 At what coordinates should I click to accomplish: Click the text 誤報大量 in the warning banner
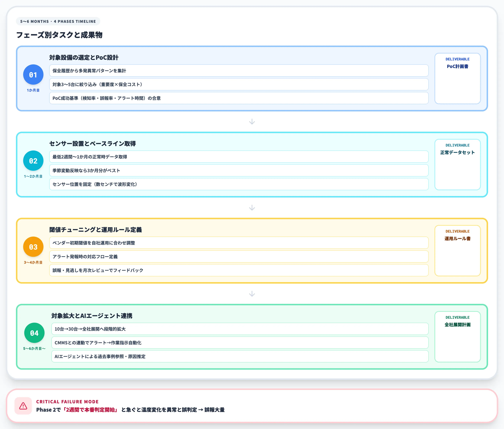[214, 410]
